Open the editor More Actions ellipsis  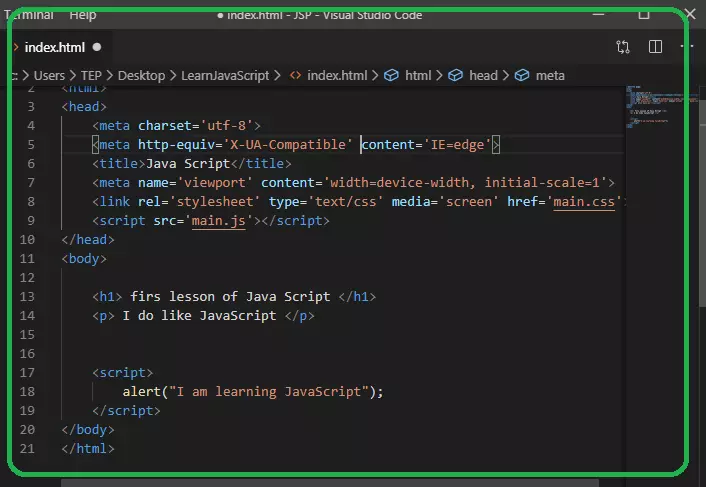pyautogui.click(x=687, y=46)
